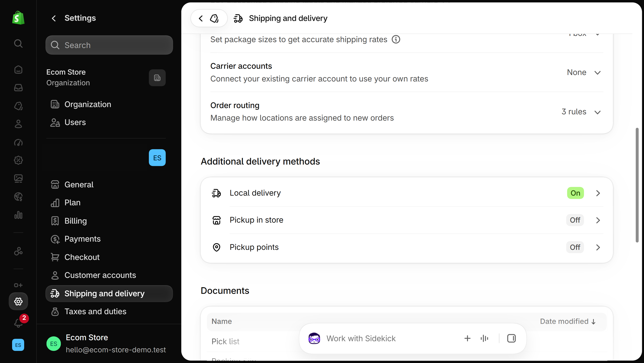The width and height of the screenshot is (644, 363).
Task: Open Analytics bar chart icon in left rail
Action: [x=18, y=215]
